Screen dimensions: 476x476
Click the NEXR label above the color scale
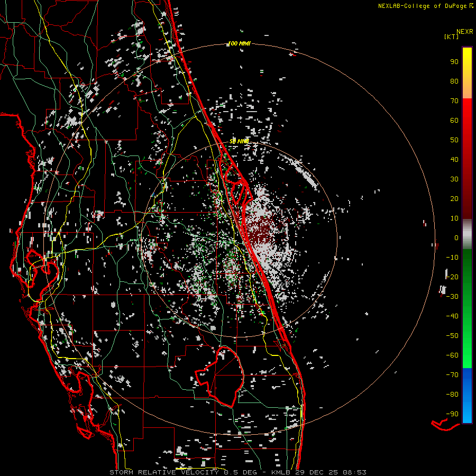coord(464,31)
